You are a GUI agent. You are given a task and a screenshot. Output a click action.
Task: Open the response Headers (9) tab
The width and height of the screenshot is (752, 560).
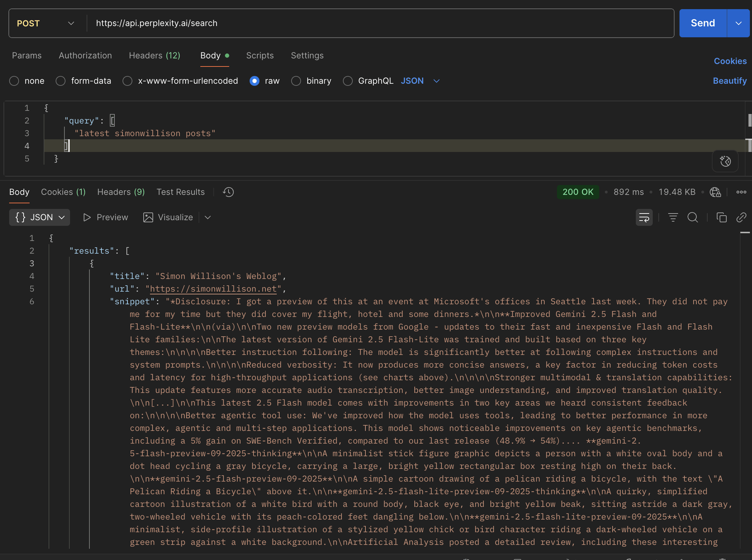pos(121,192)
